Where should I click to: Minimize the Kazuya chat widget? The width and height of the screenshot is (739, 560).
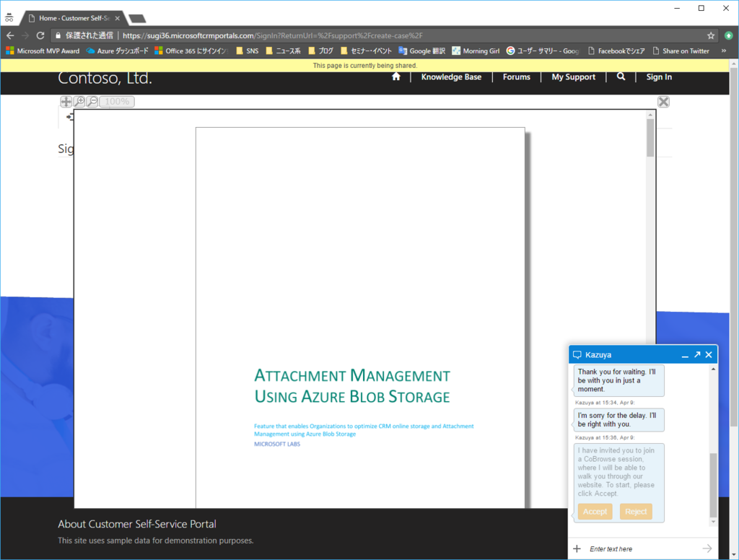686,355
